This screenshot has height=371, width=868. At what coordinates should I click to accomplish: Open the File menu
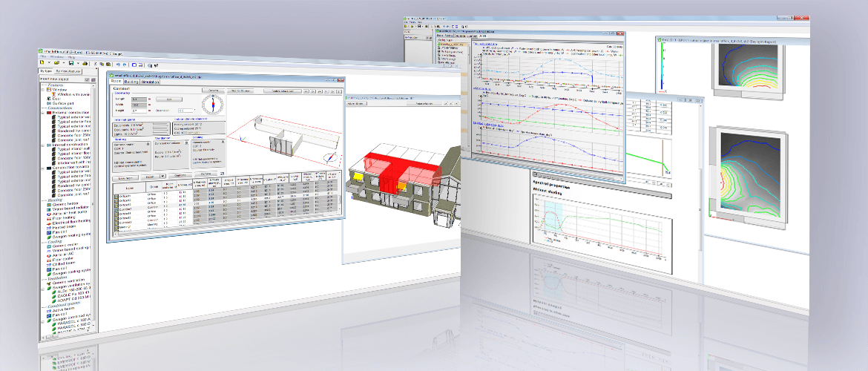point(44,56)
